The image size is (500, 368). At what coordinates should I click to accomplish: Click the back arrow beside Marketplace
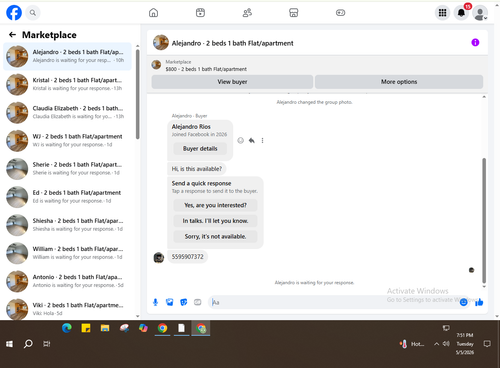pos(13,35)
